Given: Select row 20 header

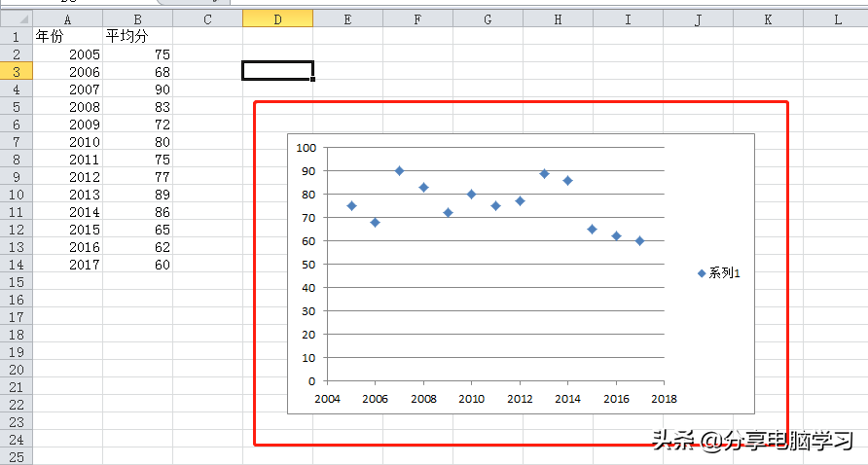Looking at the screenshot, I should pos(16,370).
